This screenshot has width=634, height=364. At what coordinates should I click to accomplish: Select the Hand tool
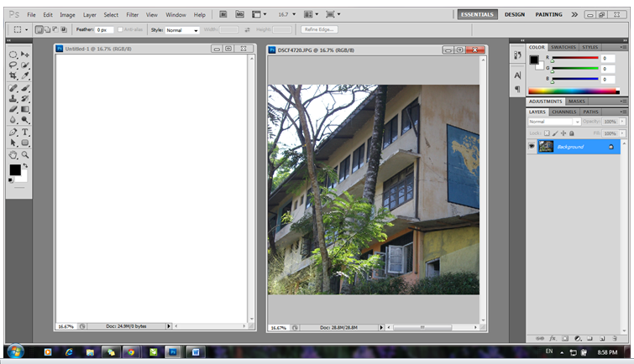click(x=13, y=154)
